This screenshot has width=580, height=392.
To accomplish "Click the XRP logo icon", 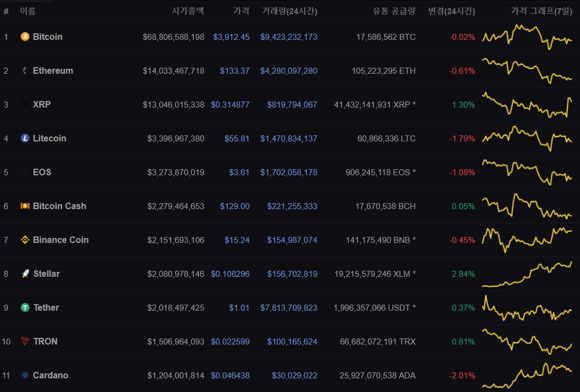I will [25, 104].
